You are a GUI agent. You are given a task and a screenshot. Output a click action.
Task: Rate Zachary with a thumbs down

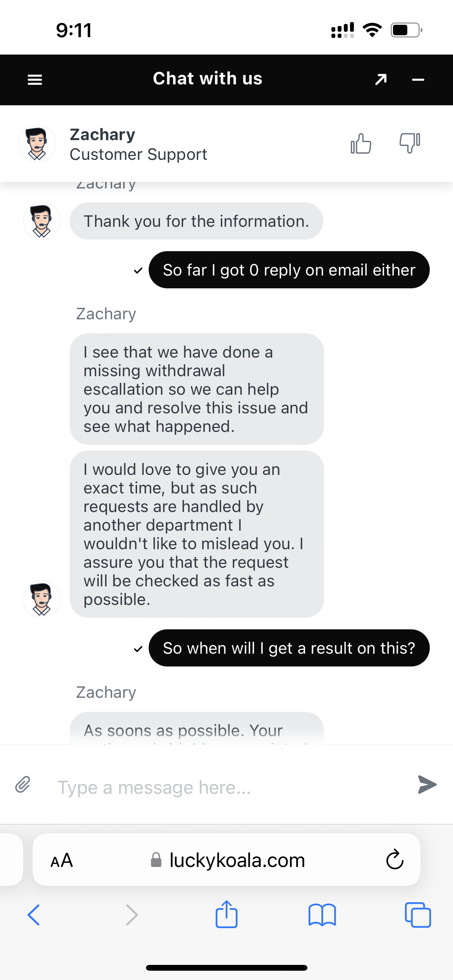pyautogui.click(x=410, y=143)
